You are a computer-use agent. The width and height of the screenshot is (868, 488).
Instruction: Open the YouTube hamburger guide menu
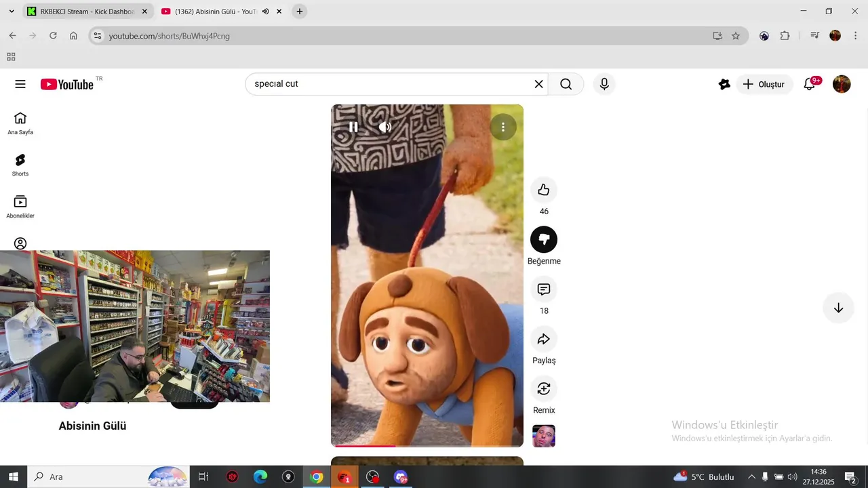[20, 84]
